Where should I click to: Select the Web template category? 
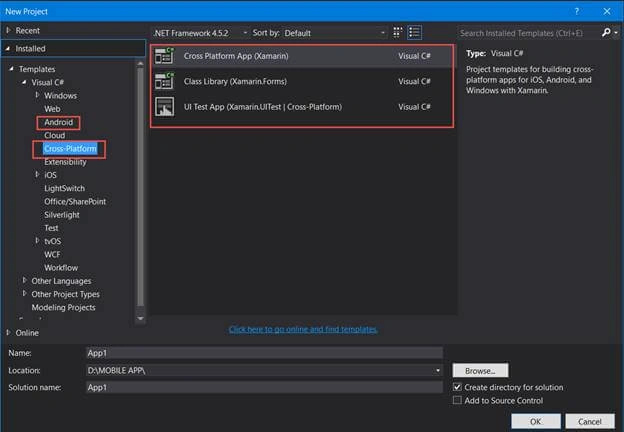[52, 109]
